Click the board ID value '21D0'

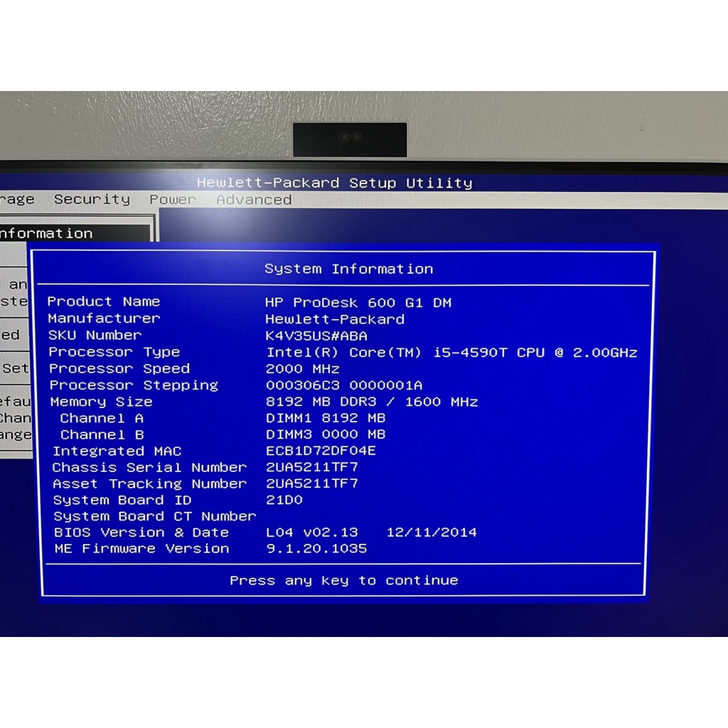coord(284,500)
